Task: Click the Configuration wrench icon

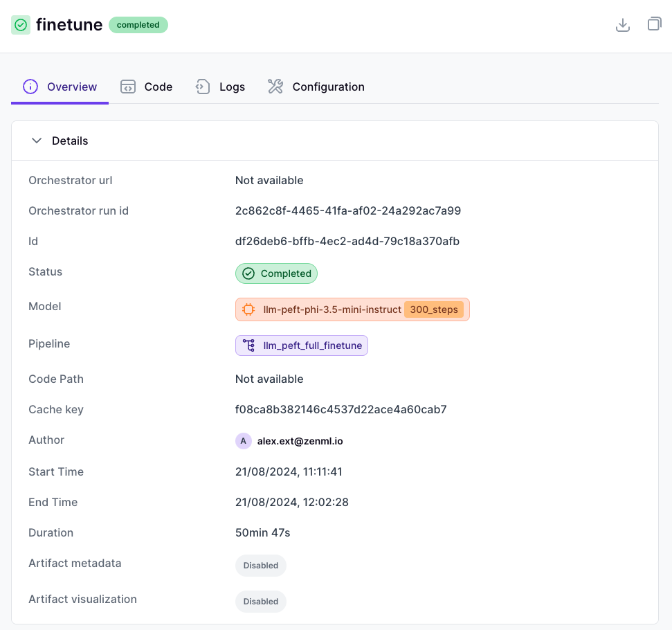Action: [275, 86]
